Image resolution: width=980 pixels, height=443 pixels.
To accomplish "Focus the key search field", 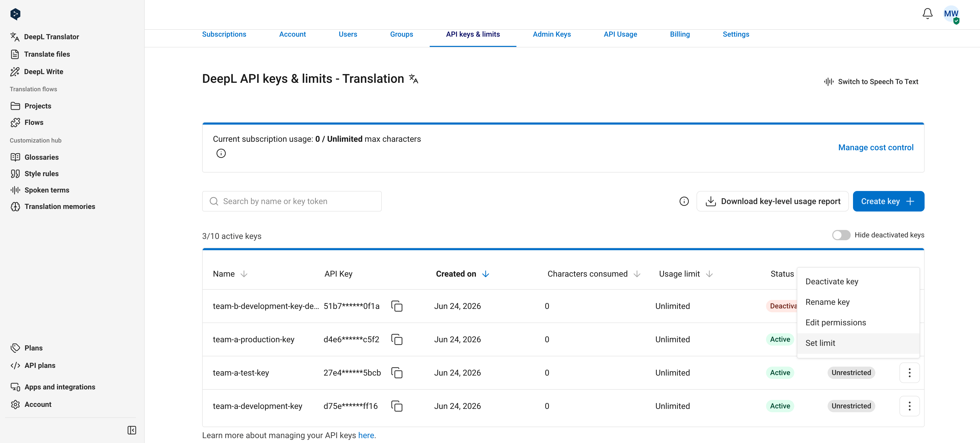I will pos(292,201).
